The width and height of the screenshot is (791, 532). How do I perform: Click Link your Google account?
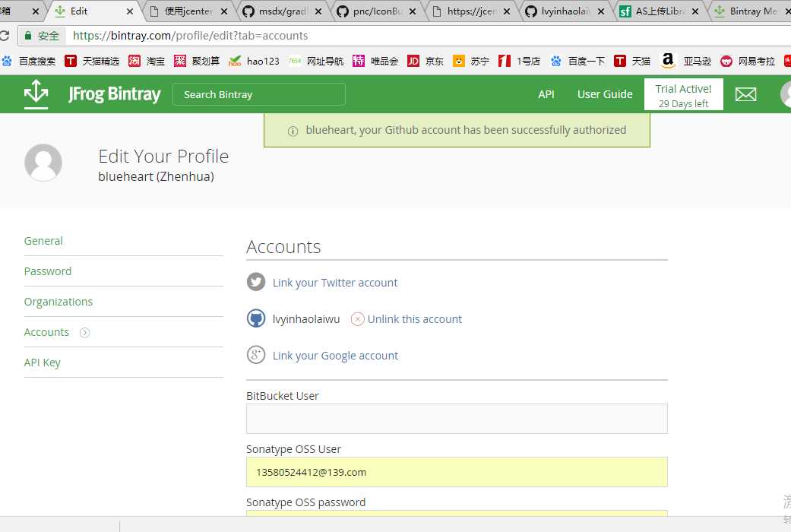pyautogui.click(x=335, y=356)
